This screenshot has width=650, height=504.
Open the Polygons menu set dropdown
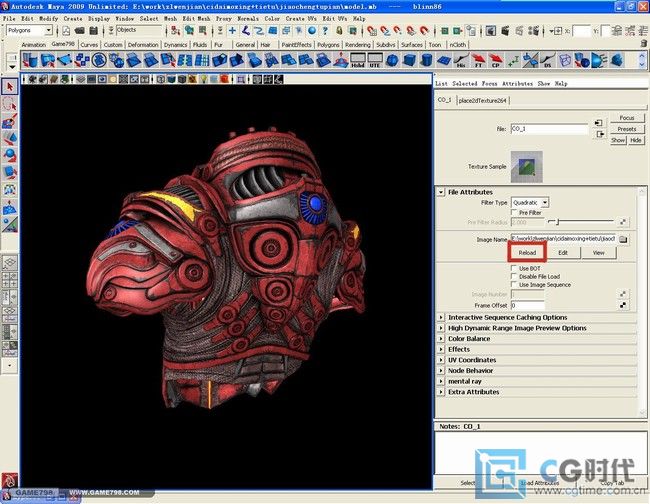[x=49, y=30]
